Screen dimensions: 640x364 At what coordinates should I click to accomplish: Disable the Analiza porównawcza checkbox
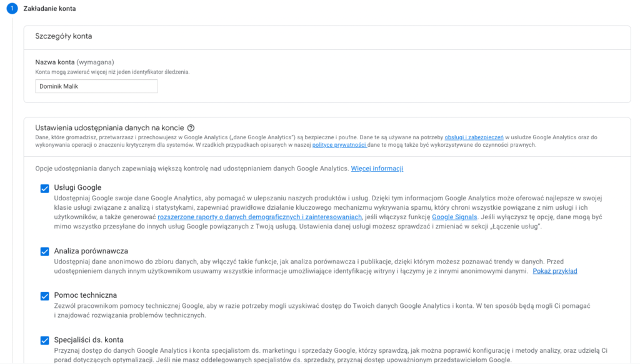click(44, 252)
